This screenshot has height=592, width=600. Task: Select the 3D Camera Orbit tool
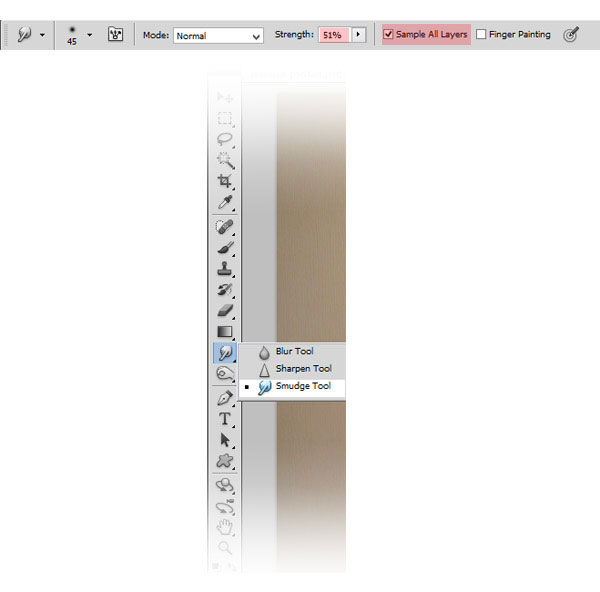coord(225,507)
